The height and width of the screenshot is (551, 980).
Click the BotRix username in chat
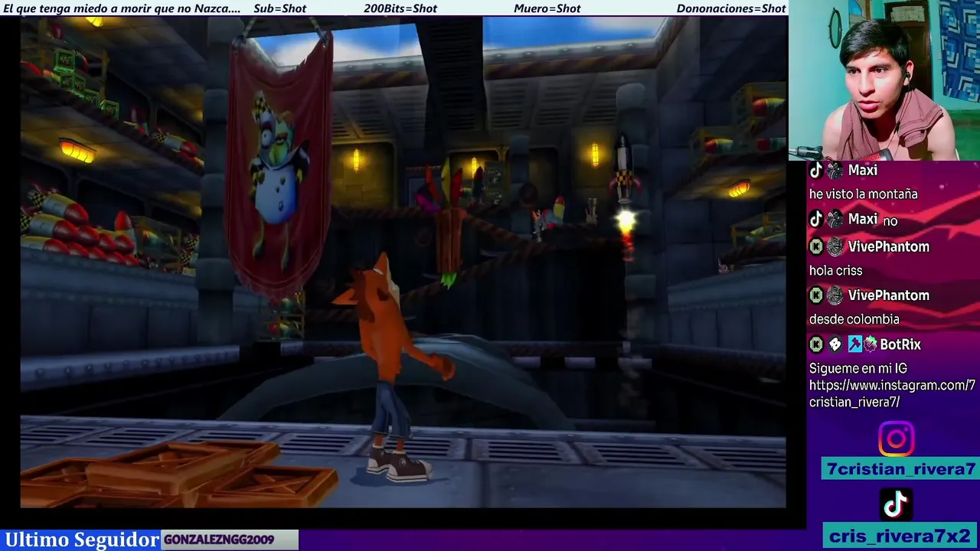point(900,344)
